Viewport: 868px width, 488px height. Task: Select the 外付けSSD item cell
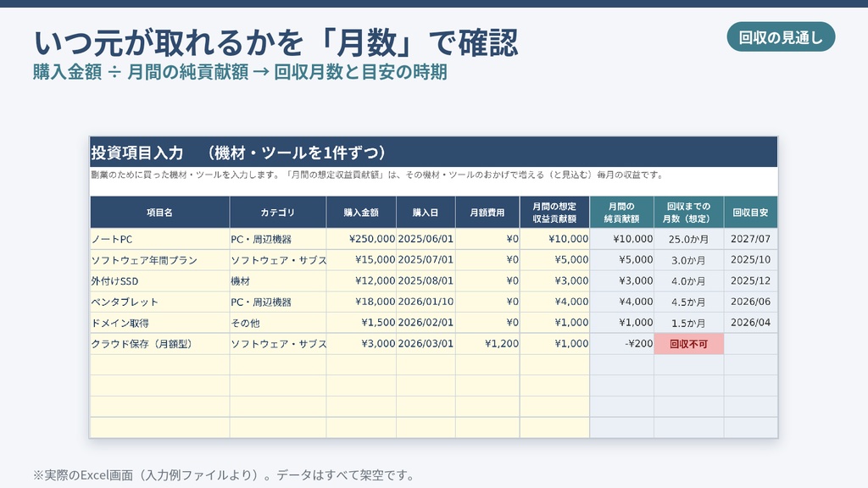pos(159,281)
